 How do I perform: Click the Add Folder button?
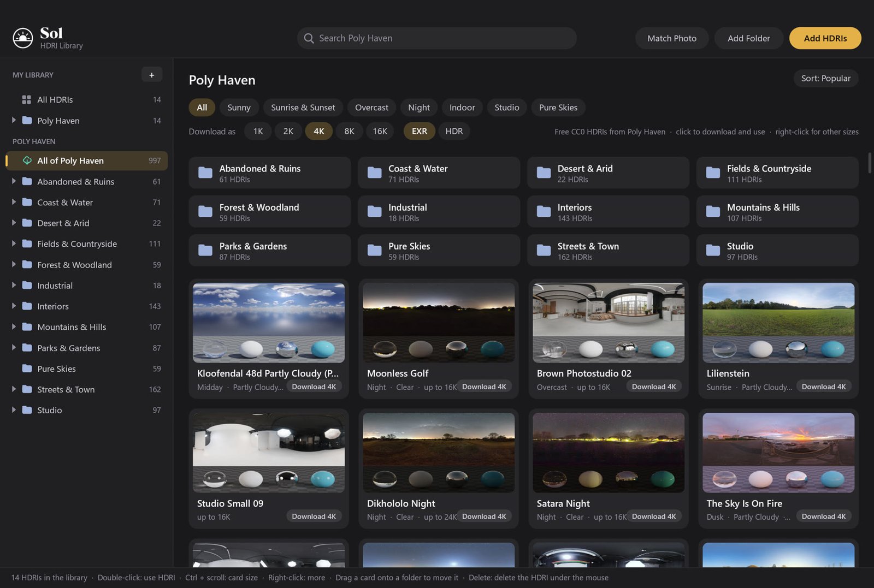(749, 38)
